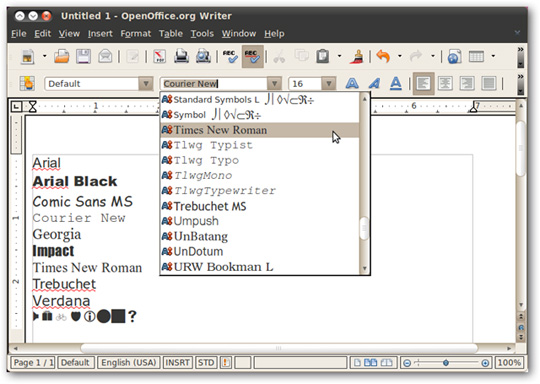Open the Window menu
Image resolution: width=540 pixels, height=384 pixels.
click(x=239, y=34)
